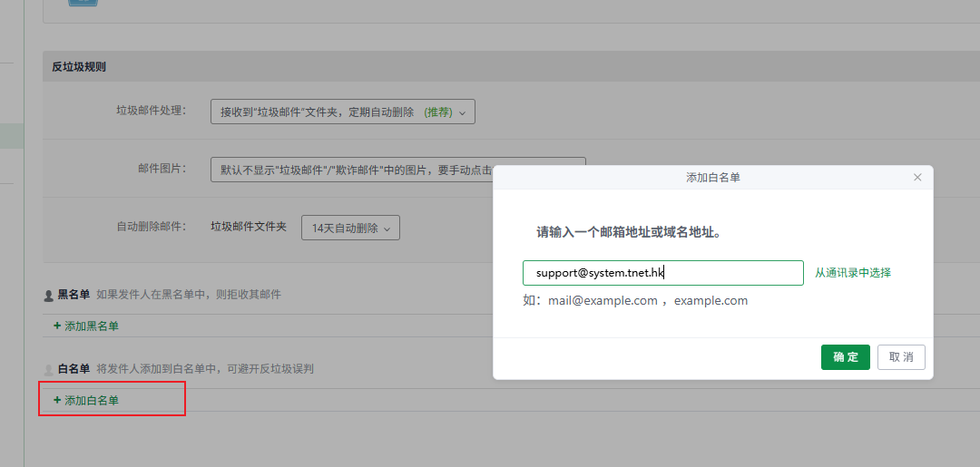Close the 添加白名单 dialog with X
Screen dimensions: 980x467
click(x=917, y=178)
